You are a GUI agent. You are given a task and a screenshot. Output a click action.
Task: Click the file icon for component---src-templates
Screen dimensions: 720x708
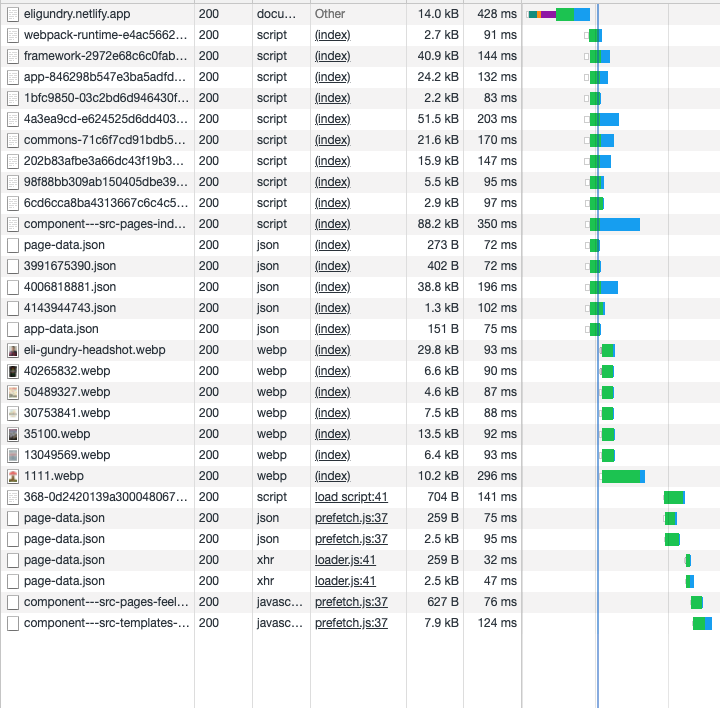coord(13,624)
